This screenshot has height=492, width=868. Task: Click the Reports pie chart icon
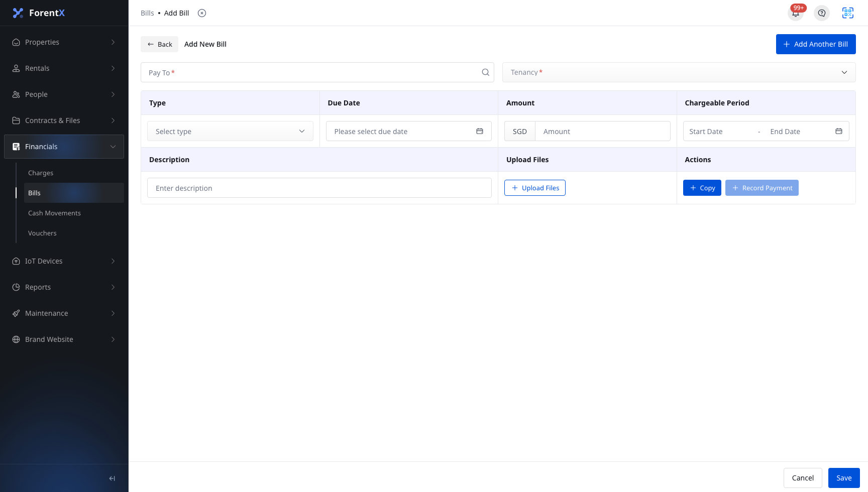[x=16, y=287]
